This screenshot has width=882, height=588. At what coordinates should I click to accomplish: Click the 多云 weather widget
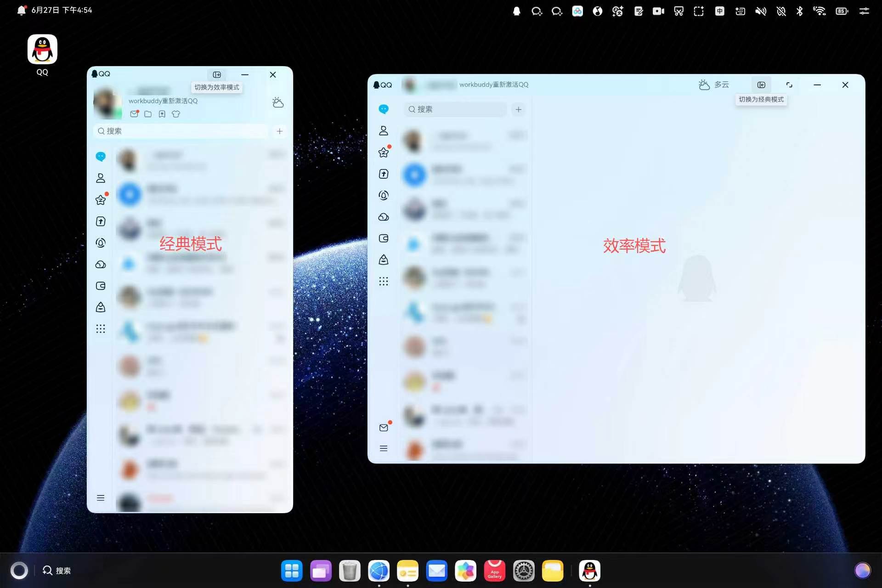[713, 85]
